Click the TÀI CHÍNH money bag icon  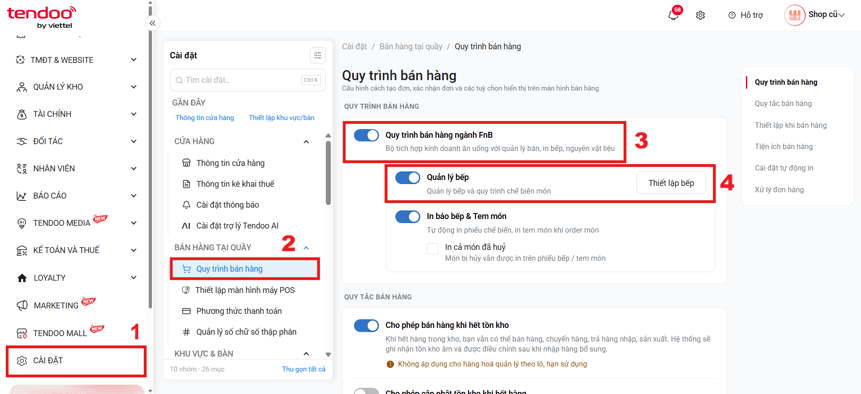tap(21, 114)
